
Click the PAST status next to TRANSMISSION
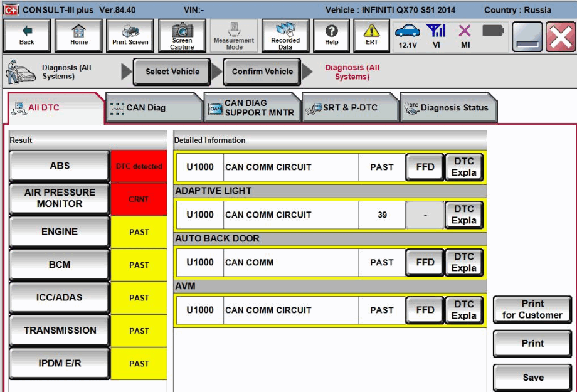139,331
